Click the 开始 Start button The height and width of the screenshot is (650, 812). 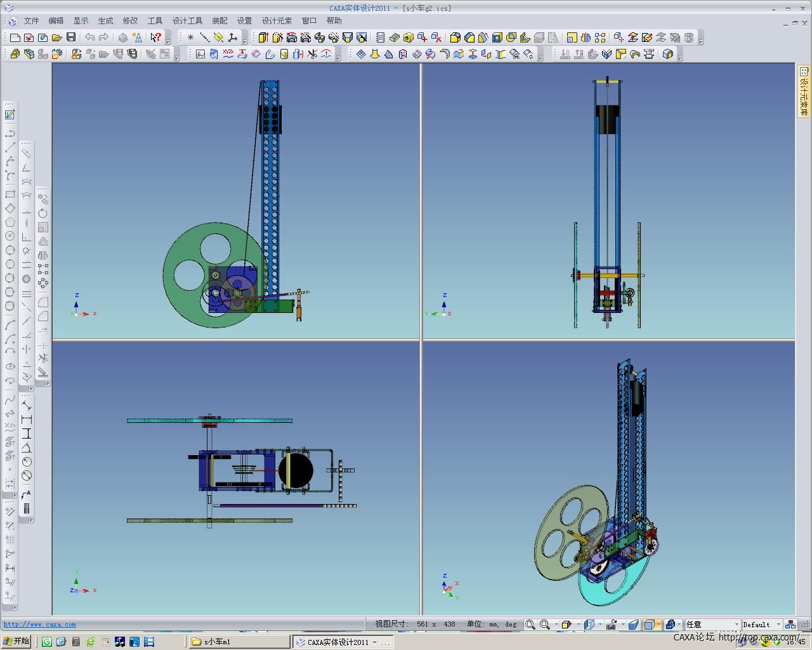(x=17, y=642)
